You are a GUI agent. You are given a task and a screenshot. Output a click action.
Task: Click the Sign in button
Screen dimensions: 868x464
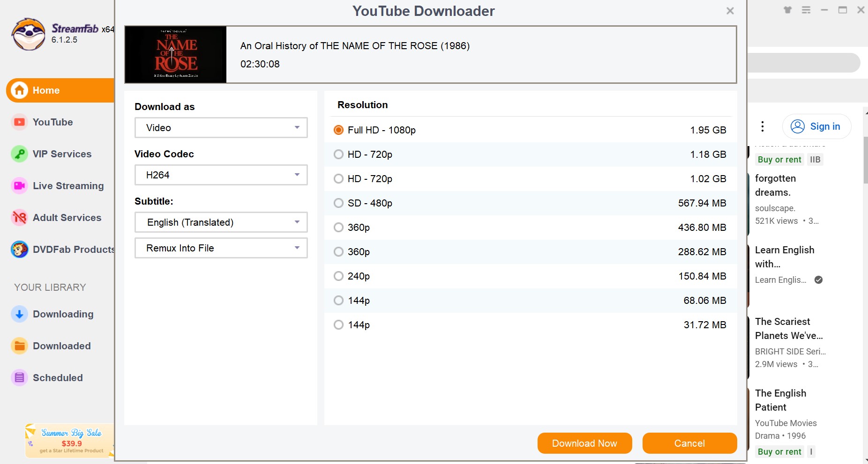tap(816, 126)
